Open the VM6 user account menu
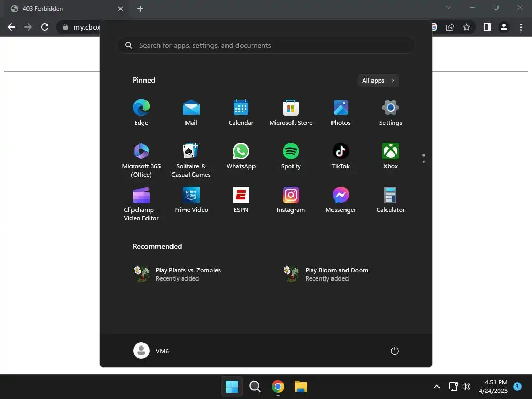 [x=151, y=351]
